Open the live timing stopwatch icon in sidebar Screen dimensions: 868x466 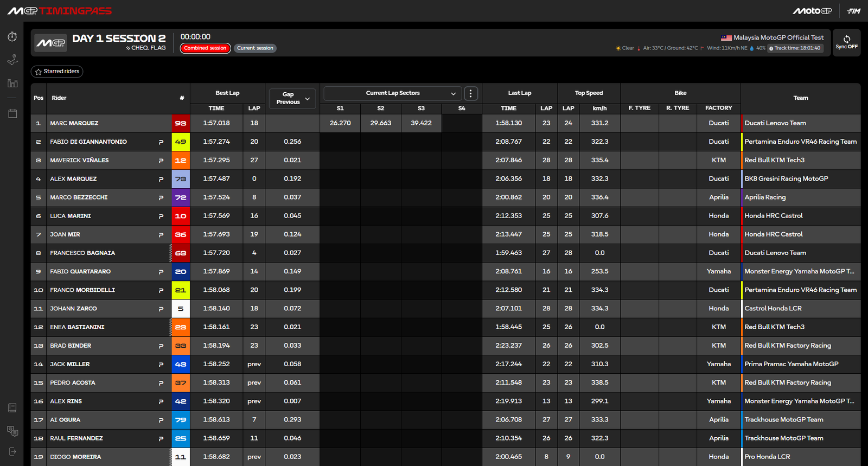pyautogui.click(x=12, y=37)
